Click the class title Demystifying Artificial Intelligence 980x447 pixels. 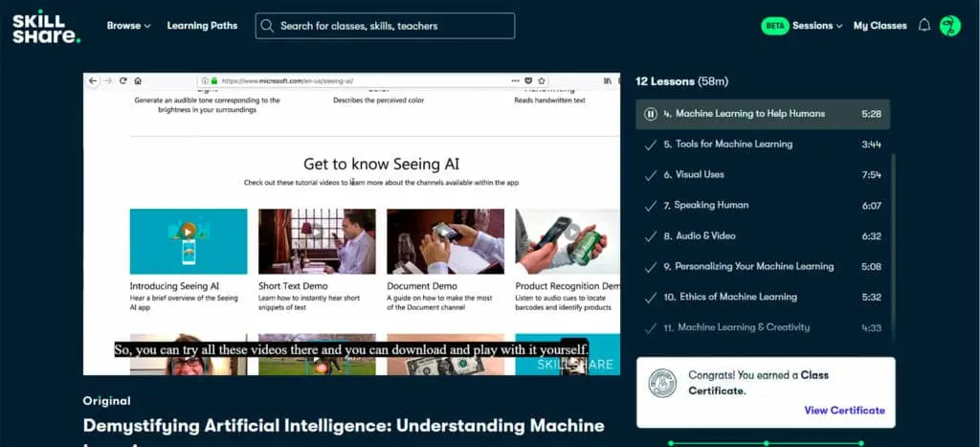pos(344,426)
